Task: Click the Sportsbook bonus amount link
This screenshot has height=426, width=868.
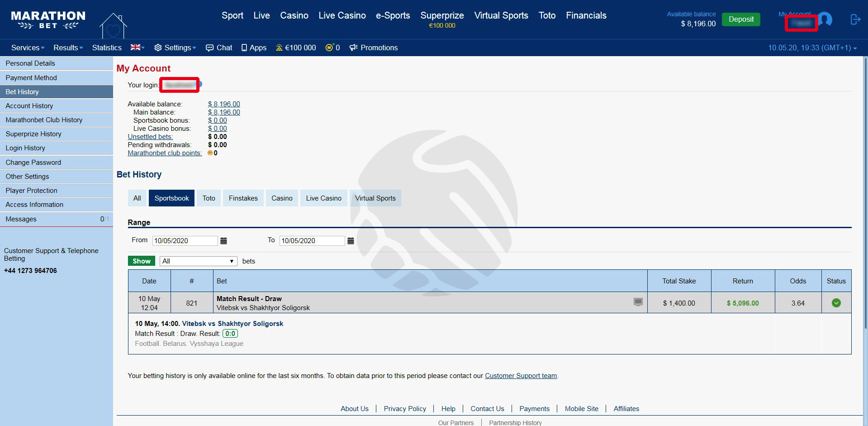Action: pyautogui.click(x=218, y=120)
